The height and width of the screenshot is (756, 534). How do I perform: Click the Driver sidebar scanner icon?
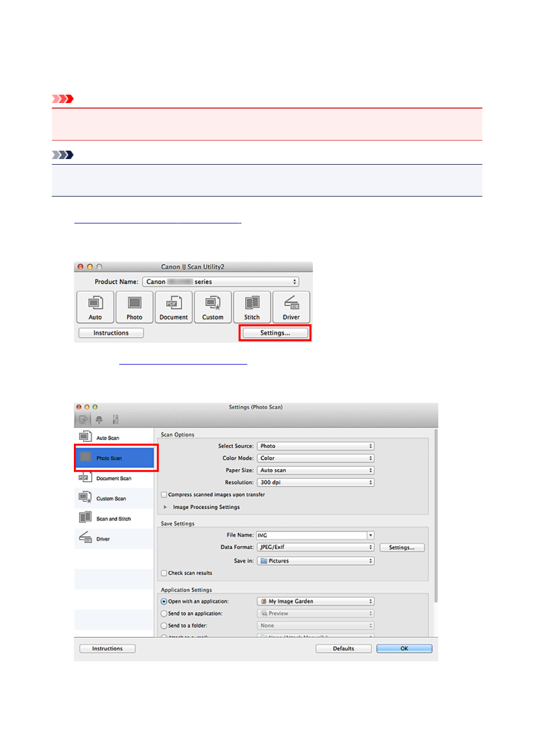pos(85,538)
